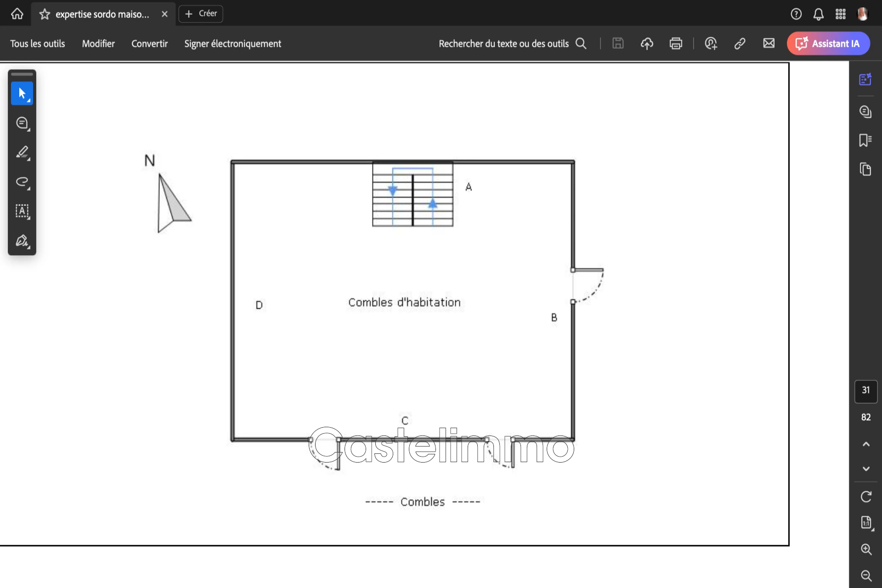Open the AI summary panel in right sidebar
This screenshot has height=588, width=882.
865,79
